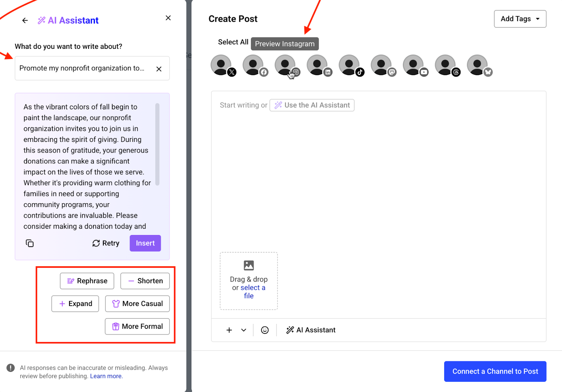Click Use the AI Assistant
The image size is (562, 392).
coord(312,105)
